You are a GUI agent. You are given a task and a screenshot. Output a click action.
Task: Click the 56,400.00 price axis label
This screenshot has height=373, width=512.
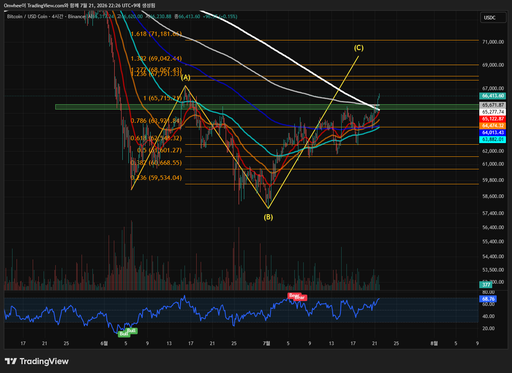[x=493, y=227]
